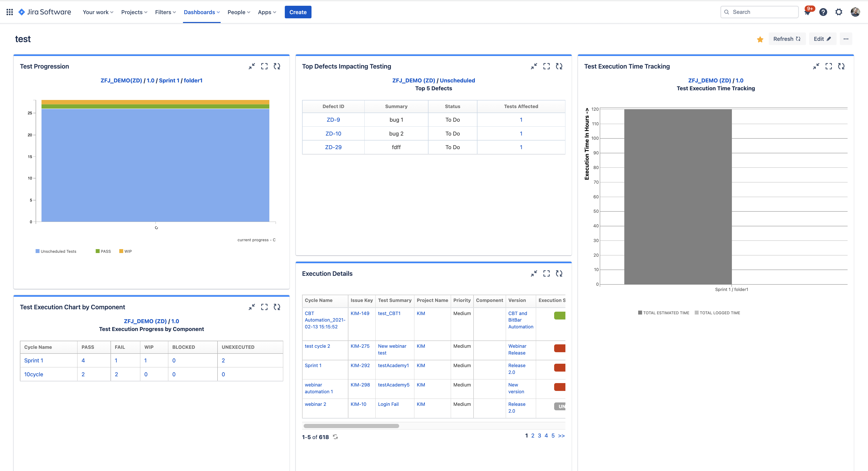Open the help question mark icon
This screenshot has height=471, width=868.
823,12
